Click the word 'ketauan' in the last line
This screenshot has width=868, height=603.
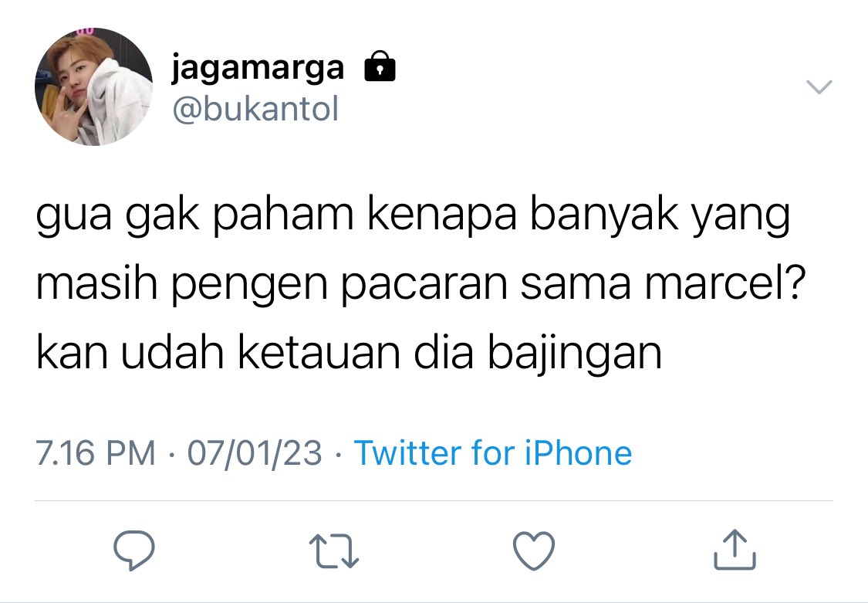click(x=319, y=353)
